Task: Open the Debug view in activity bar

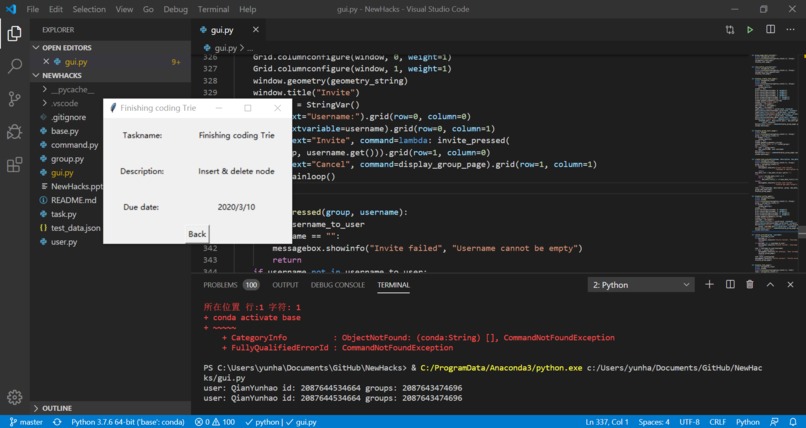Action: click(x=14, y=132)
